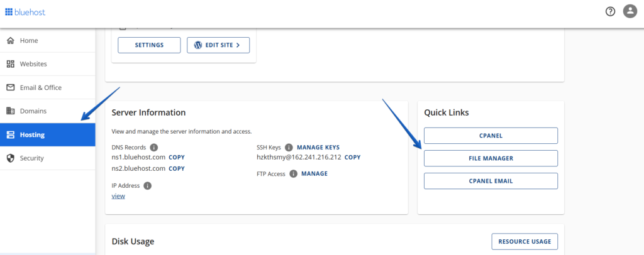Click the Bluehost logo
The height and width of the screenshot is (255, 644).
(x=25, y=12)
